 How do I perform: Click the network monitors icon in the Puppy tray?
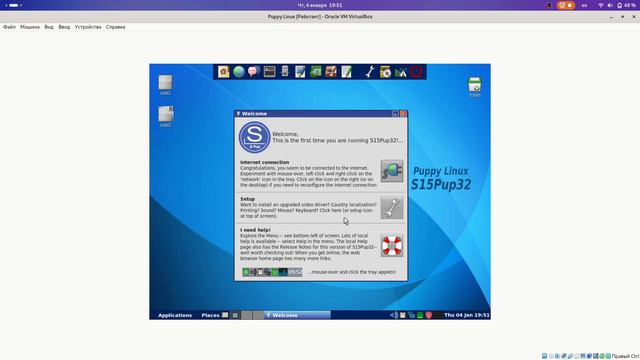pos(411,315)
